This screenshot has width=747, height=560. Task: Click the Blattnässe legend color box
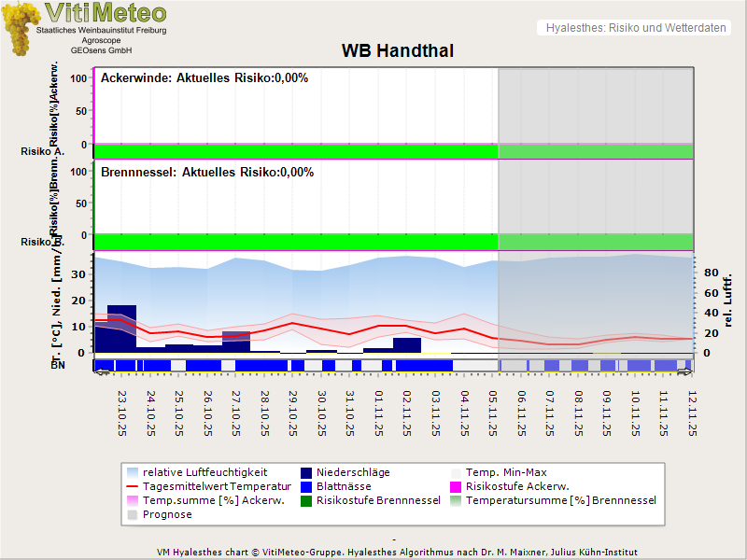pyautogui.click(x=307, y=486)
